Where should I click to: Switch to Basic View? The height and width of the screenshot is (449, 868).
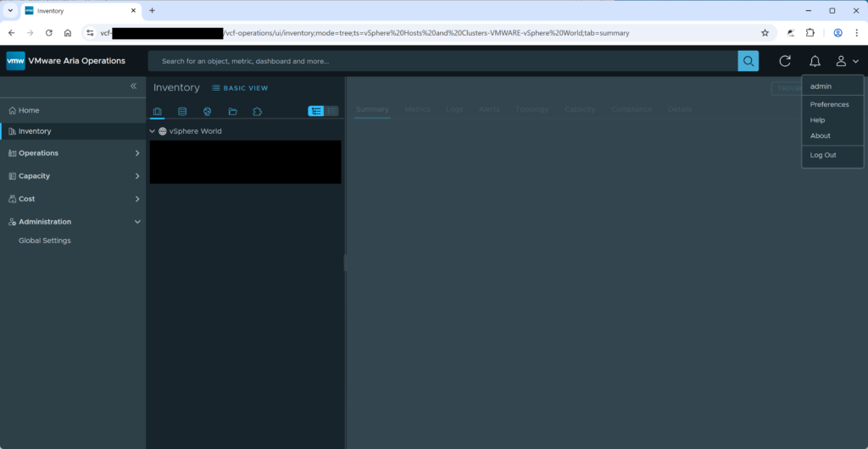[x=240, y=88]
